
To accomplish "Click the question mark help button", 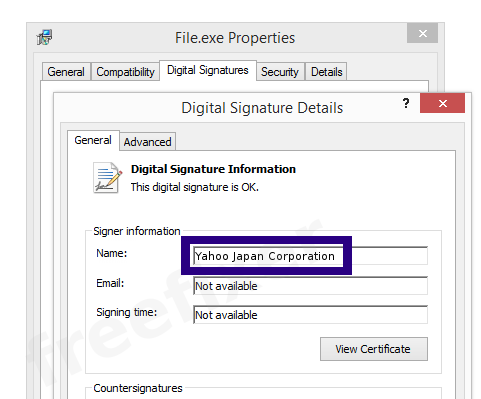I will pos(406,103).
